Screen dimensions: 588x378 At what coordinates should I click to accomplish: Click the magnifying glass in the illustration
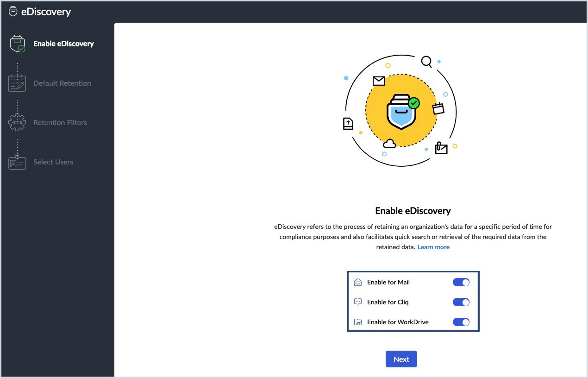[425, 61]
